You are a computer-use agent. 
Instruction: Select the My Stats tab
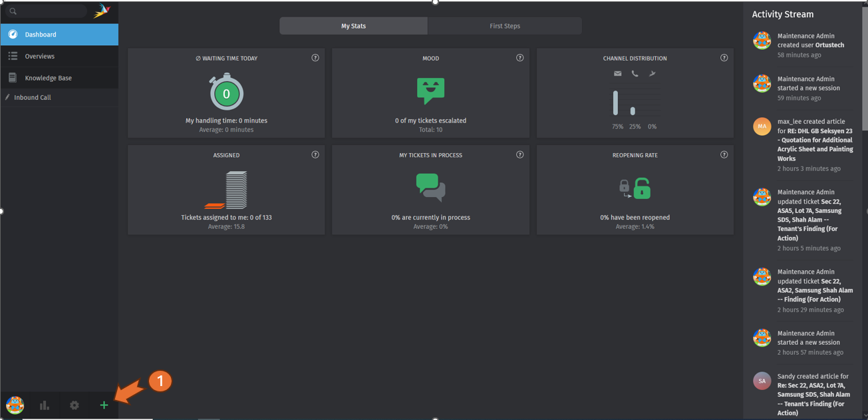tap(353, 26)
